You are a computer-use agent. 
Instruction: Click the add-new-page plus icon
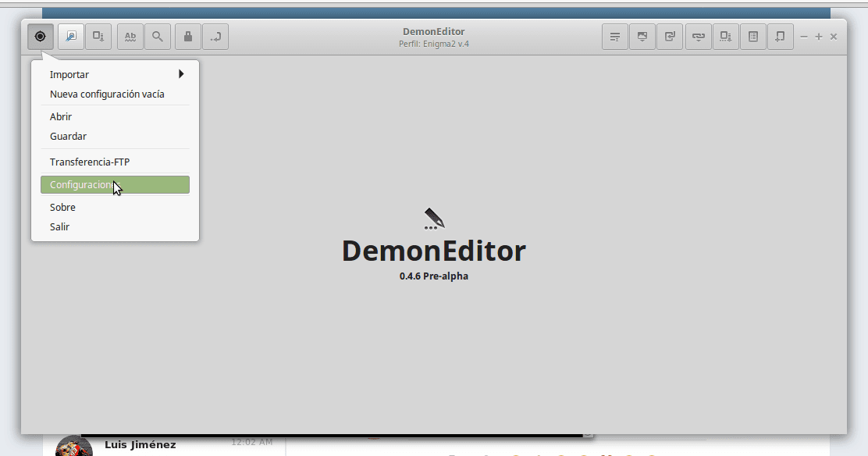click(780, 37)
